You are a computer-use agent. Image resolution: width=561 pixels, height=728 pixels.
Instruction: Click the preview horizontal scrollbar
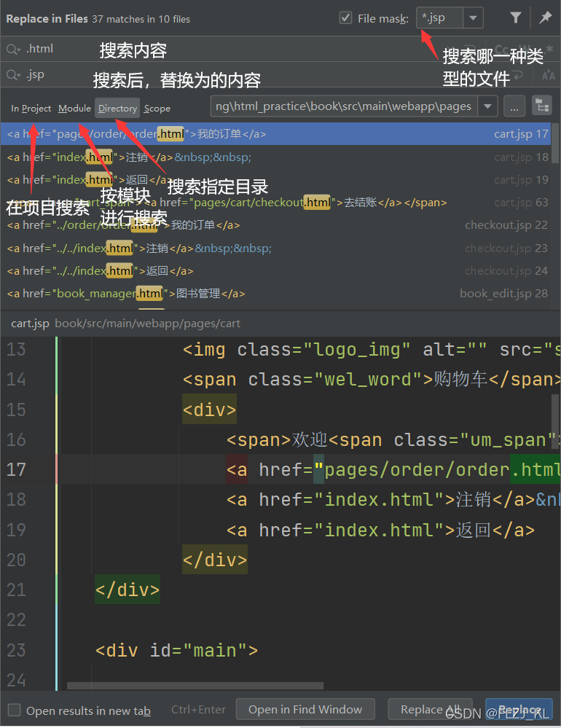[x=195, y=685]
